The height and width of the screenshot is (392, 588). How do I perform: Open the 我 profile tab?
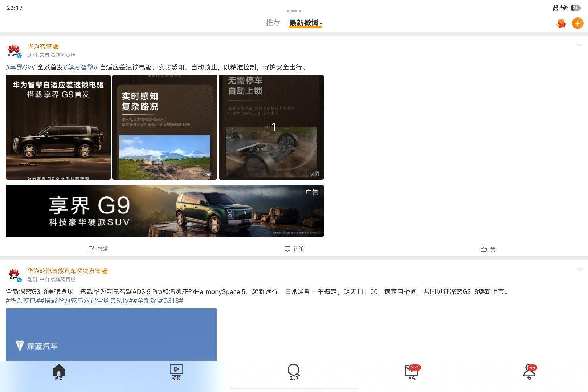click(x=530, y=372)
